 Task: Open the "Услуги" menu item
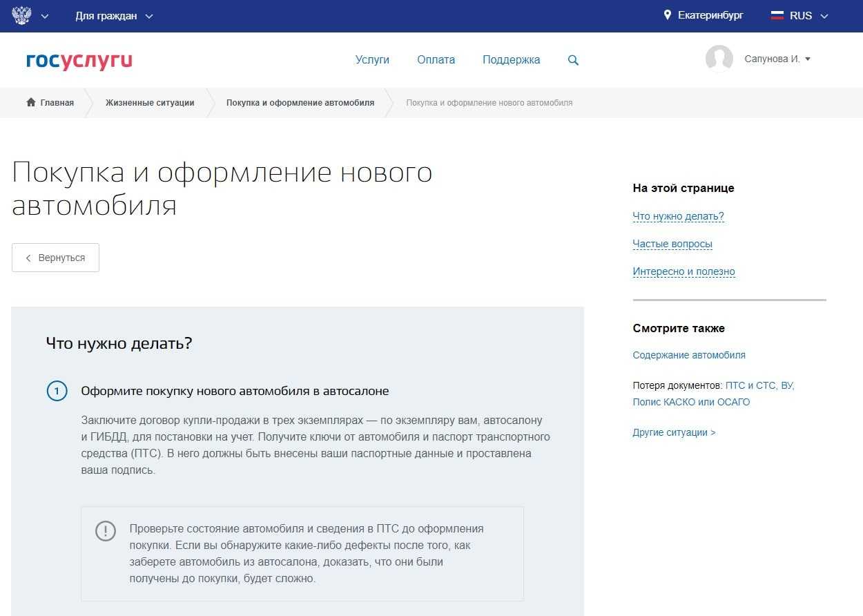[372, 60]
